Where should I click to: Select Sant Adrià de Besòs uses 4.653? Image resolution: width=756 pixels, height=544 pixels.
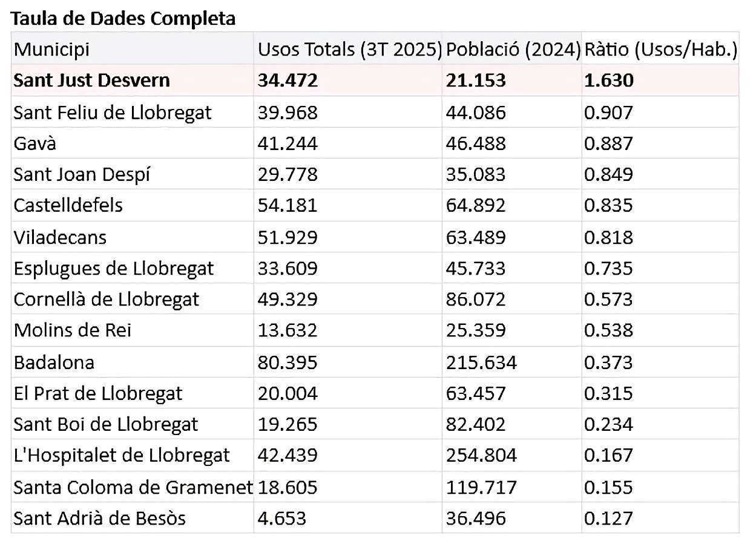pyautogui.click(x=282, y=518)
